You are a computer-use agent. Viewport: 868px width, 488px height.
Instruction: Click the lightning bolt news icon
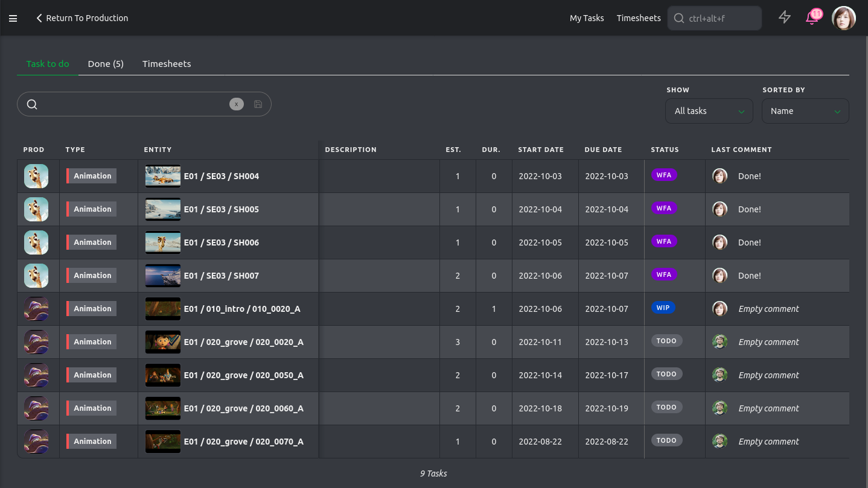pyautogui.click(x=784, y=17)
